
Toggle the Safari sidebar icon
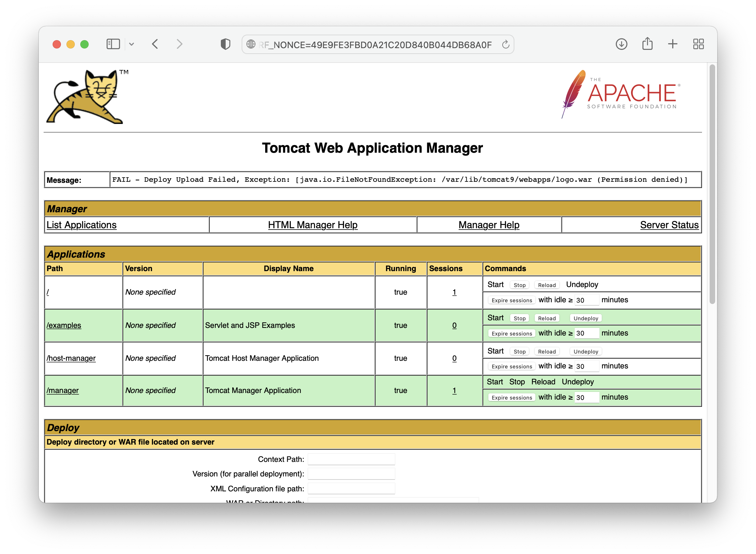tap(113, 44)
